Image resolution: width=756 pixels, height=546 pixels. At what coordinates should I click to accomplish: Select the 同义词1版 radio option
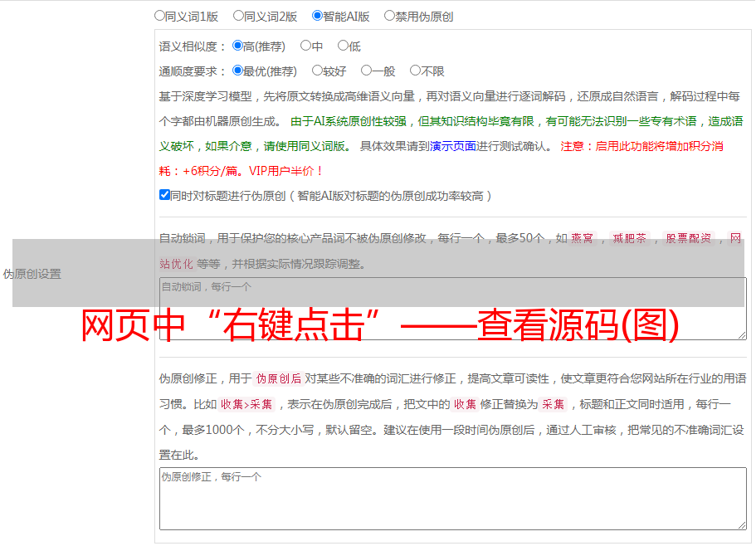(x=160, y=16)
